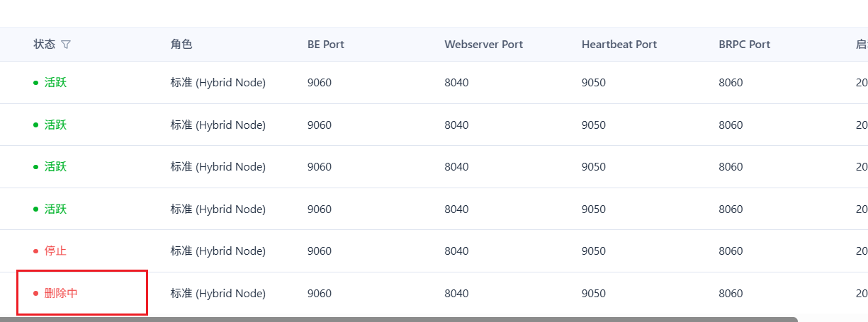Select the 状态 column header label

tap(44, 44)
